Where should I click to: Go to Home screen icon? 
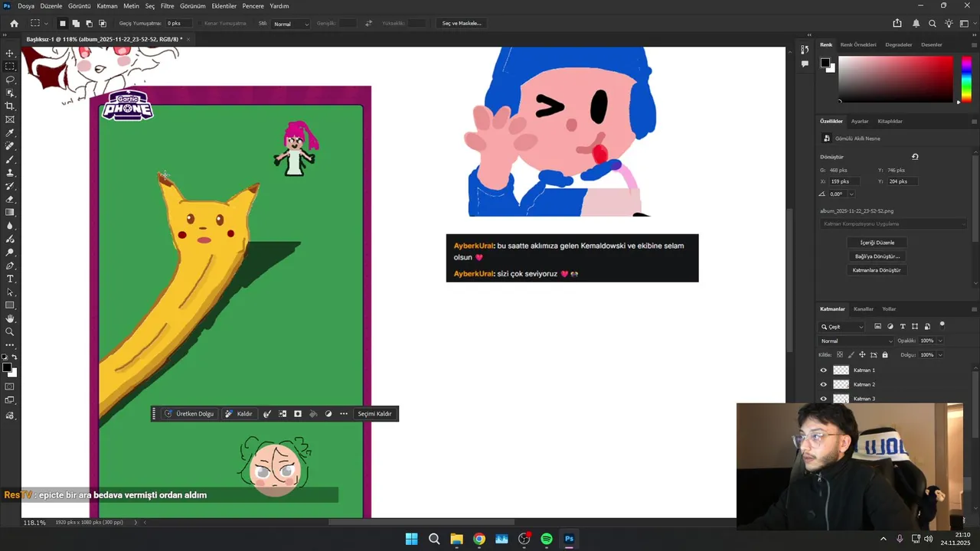tap(14, 24)
